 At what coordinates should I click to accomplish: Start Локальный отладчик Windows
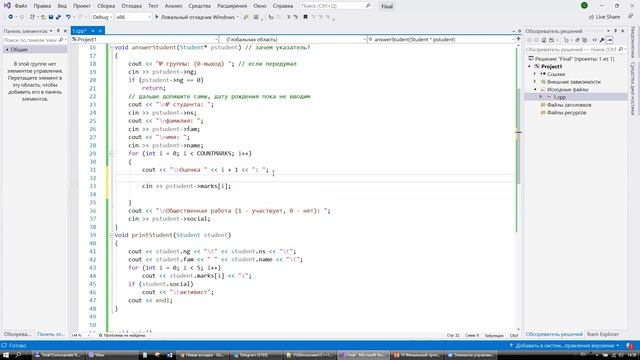pyautogui.click(x=196, y=17)
